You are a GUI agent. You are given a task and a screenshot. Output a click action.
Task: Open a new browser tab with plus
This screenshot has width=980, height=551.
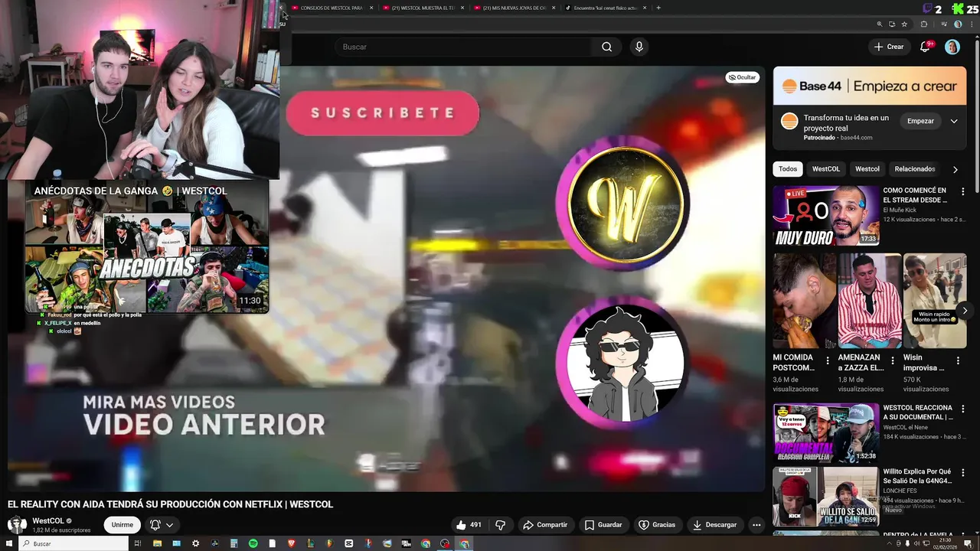[x=658, y=8]
